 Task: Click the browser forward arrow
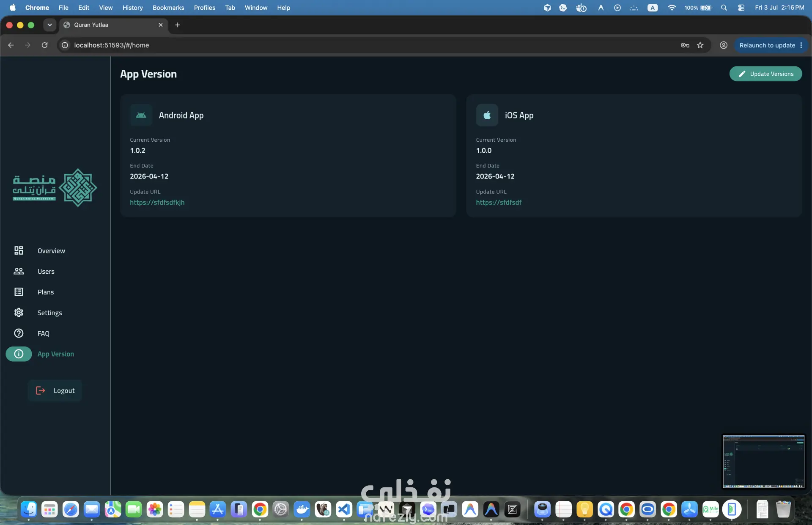(27, 45)
